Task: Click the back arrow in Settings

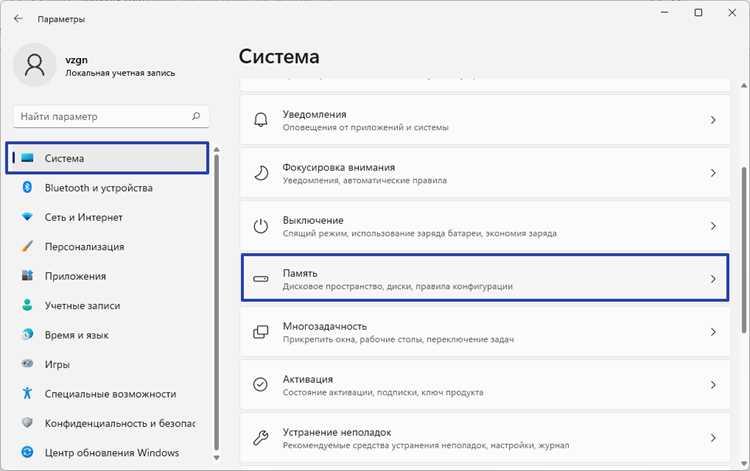Action: (18, 19)
